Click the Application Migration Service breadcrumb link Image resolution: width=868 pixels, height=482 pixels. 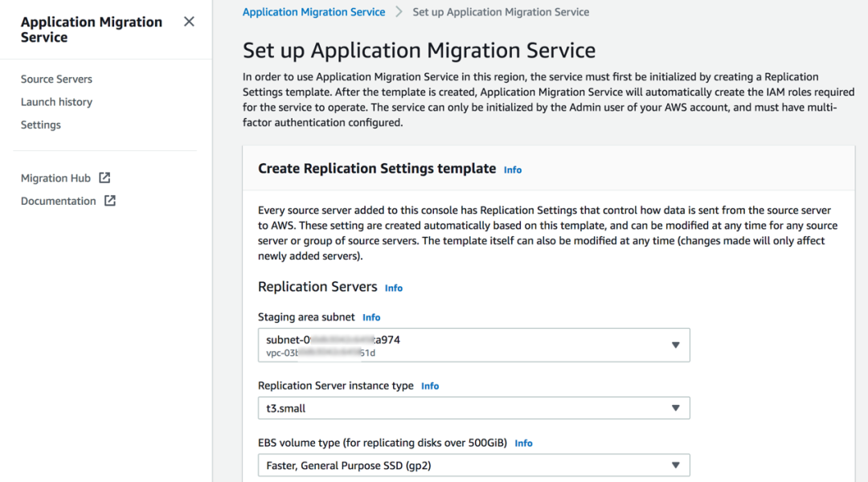(x=314, y=12)
